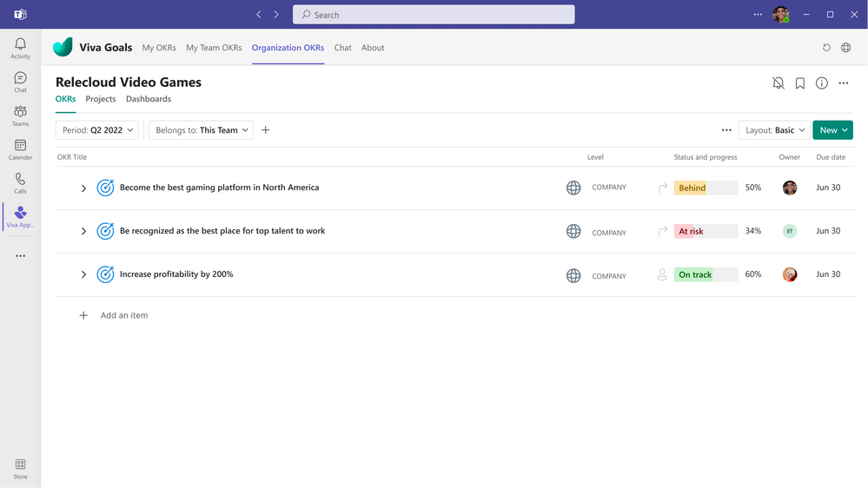868x488 pixels.
Task: Open the Belongs to This Team dropdown
Action: click(202, 130)
